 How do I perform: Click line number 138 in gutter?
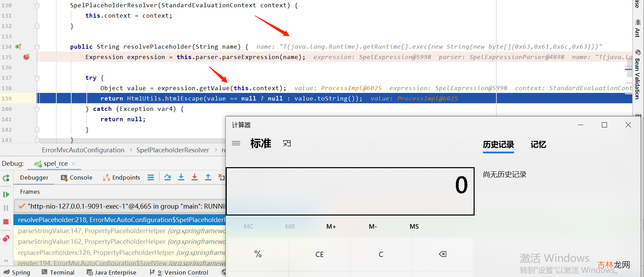(x=7, y=88)
